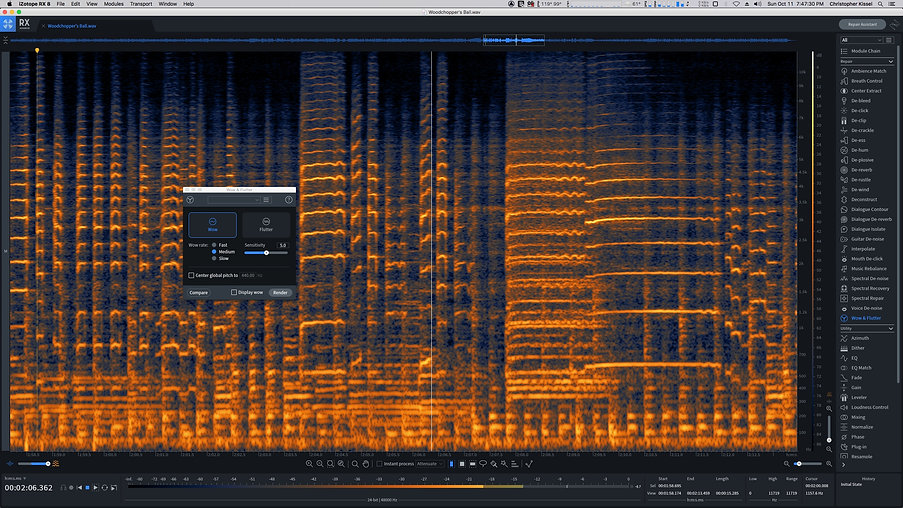Open the View menu
The height and width of the screenshot is (508, 903).
(x=92, y=3)
